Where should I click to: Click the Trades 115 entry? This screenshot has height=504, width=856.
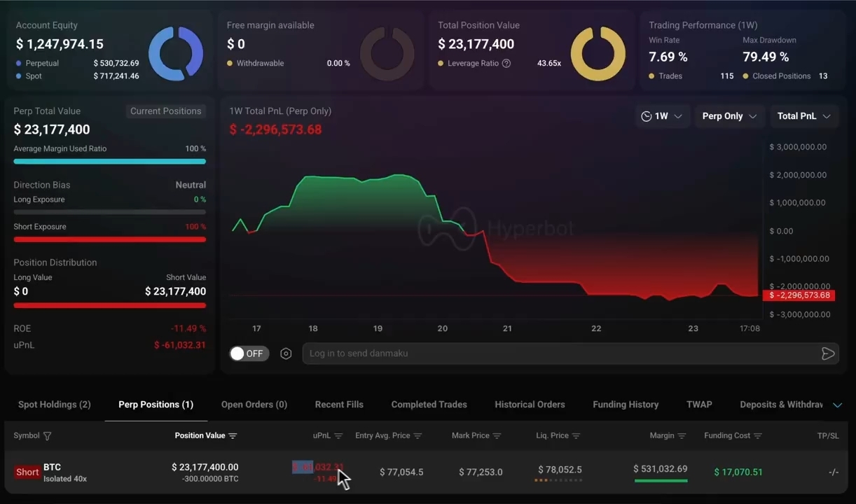691,76
